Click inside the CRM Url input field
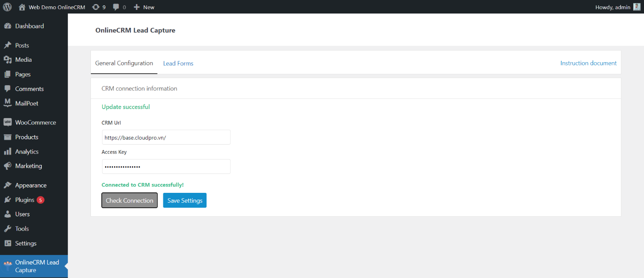 coord(166,137)
